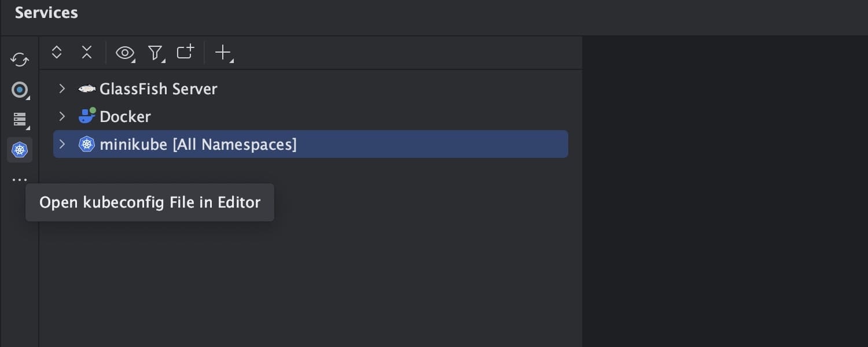Expand the Docker tree node

tap(62, 116)
